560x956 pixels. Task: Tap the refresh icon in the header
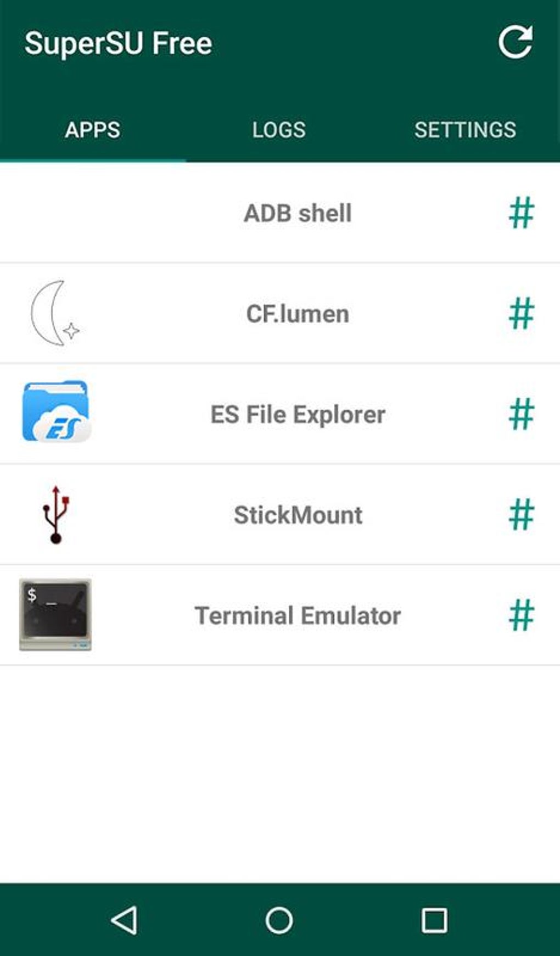515,42
